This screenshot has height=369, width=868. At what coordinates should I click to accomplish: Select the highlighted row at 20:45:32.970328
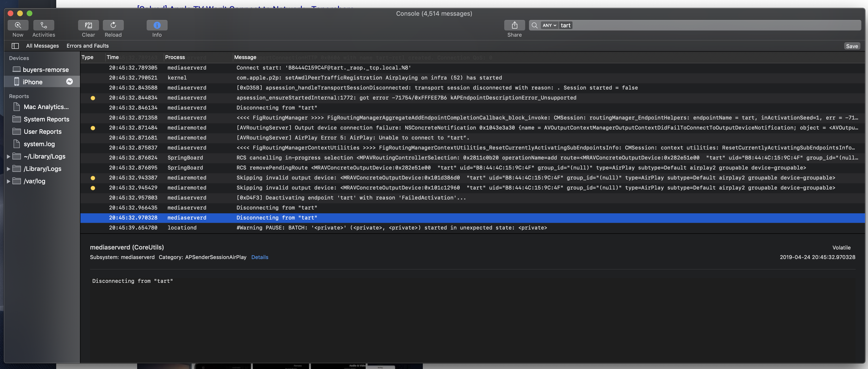[472, 218]
